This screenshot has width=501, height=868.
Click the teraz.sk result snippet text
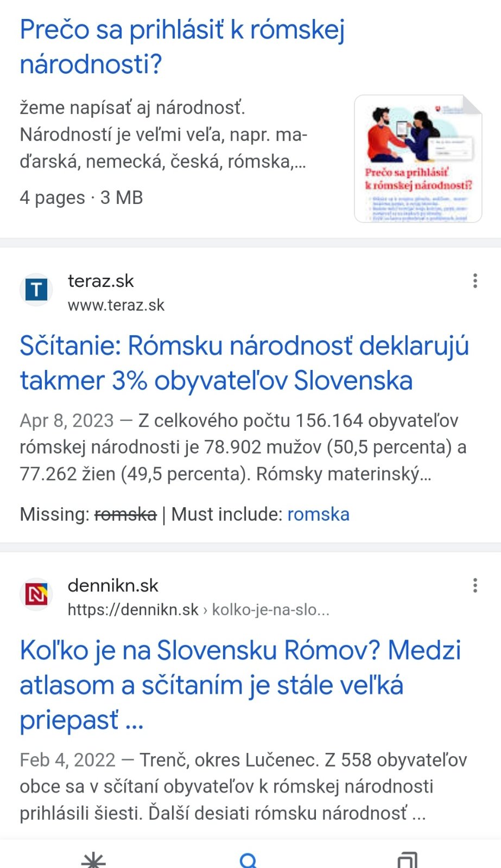point(243,447)
